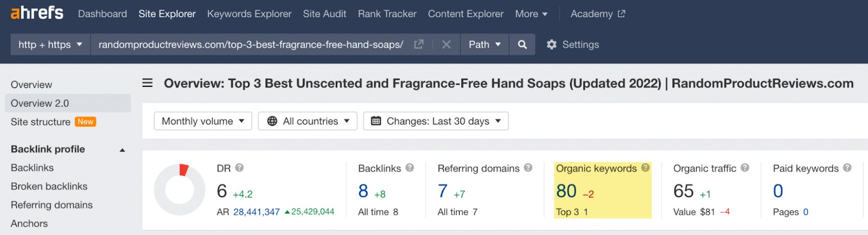Viewport: 868px width, 235px height.
Task: Click the AR value 28,441,347
Action: (257, 212)
